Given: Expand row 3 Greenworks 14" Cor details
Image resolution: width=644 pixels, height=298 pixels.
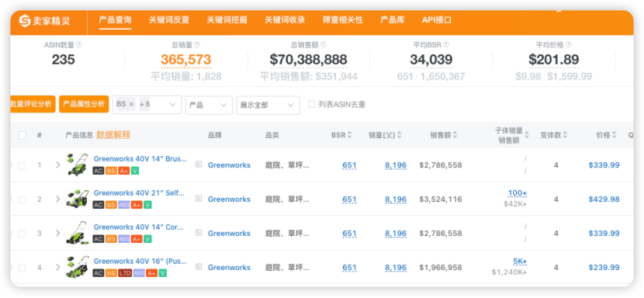Looking at the screenshot, I should point(58,233).
